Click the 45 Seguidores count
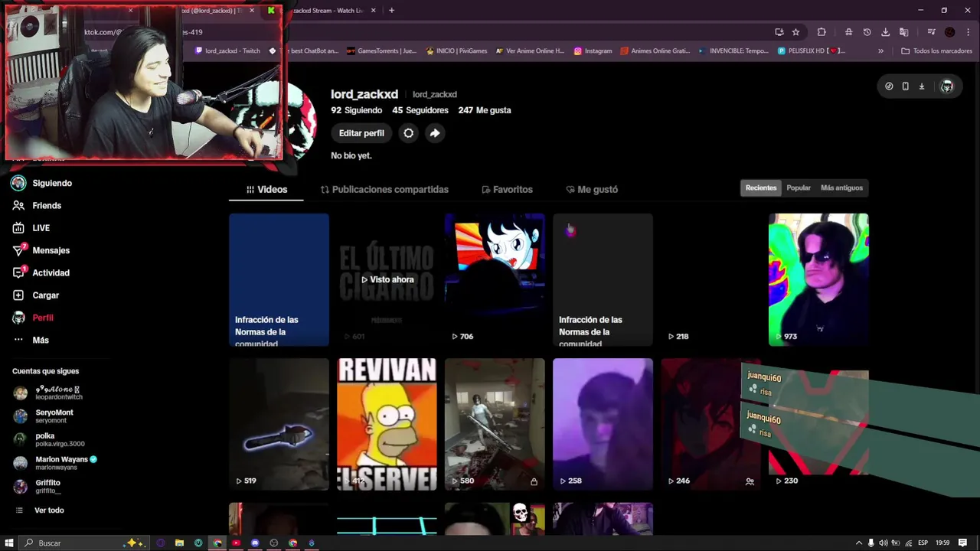 [420, 110]
